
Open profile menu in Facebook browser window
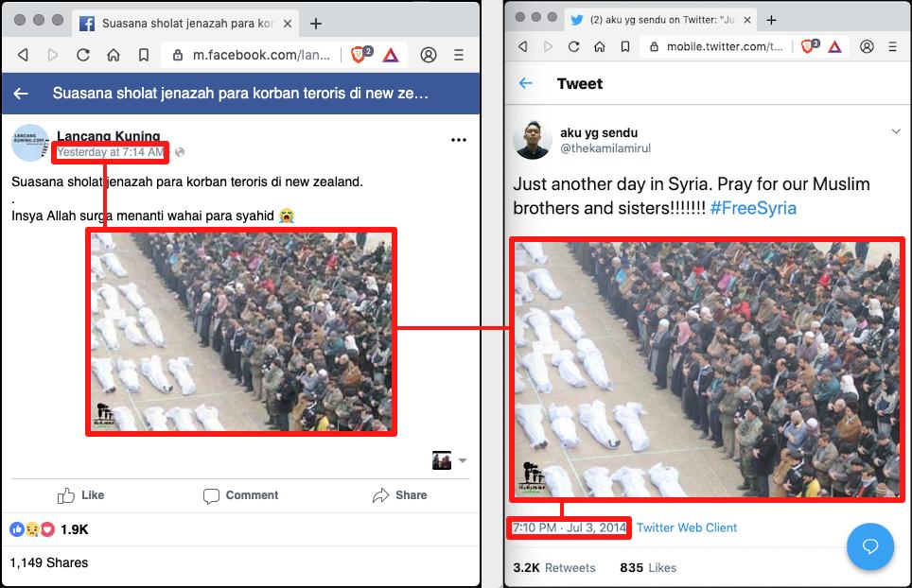click(429, 55)
